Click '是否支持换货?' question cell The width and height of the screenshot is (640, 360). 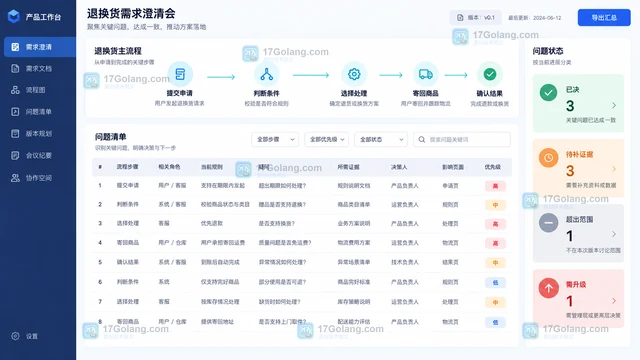tap(277, 224)
